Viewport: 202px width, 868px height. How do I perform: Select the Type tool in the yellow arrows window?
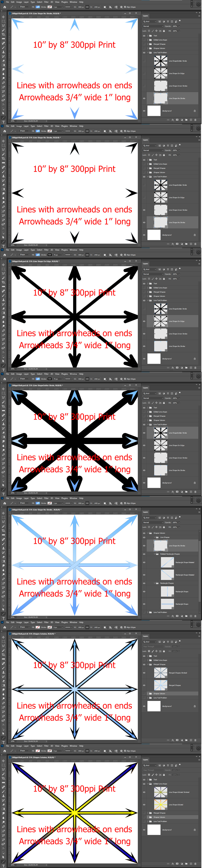pyautogui.click(x=3, y=866)
